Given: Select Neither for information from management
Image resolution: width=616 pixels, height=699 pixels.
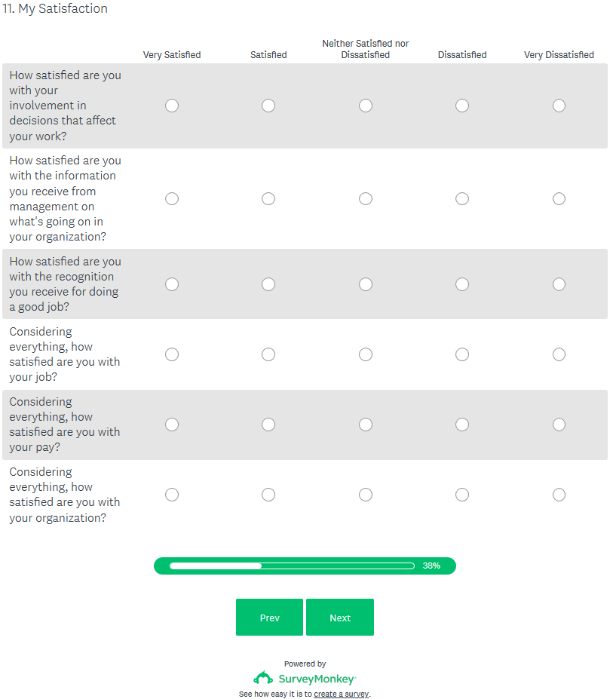Looking at the screenshot, I should (x=366, y=198).
